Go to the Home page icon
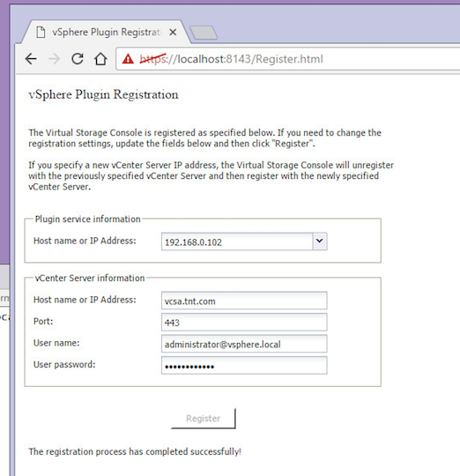 (x=100, y=59)
